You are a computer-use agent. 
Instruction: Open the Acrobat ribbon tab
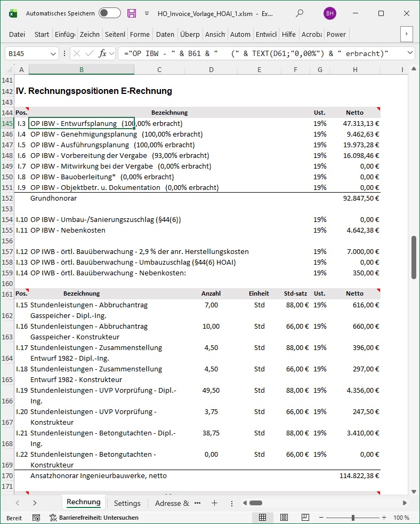[311, 35]
